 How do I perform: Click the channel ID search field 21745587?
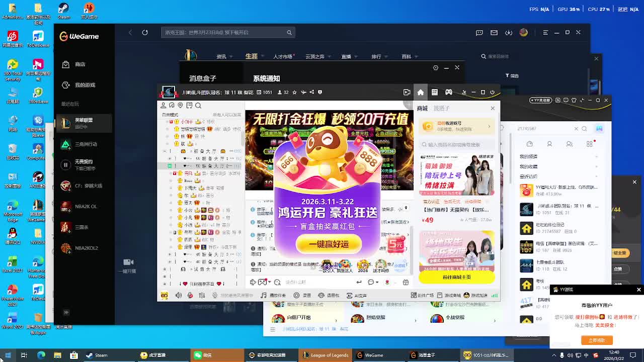[543, 128]
